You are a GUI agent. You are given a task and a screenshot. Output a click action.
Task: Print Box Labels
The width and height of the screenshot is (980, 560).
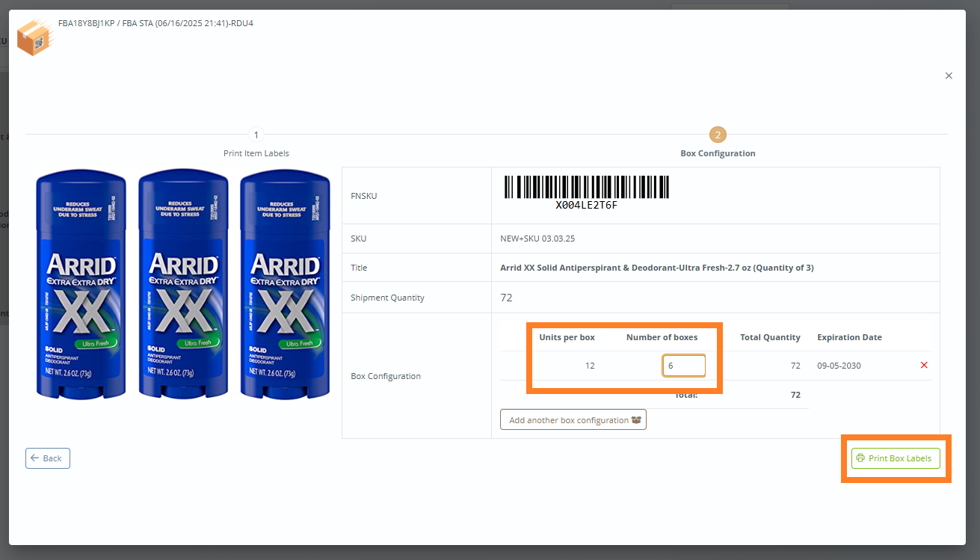coord(895,458)
